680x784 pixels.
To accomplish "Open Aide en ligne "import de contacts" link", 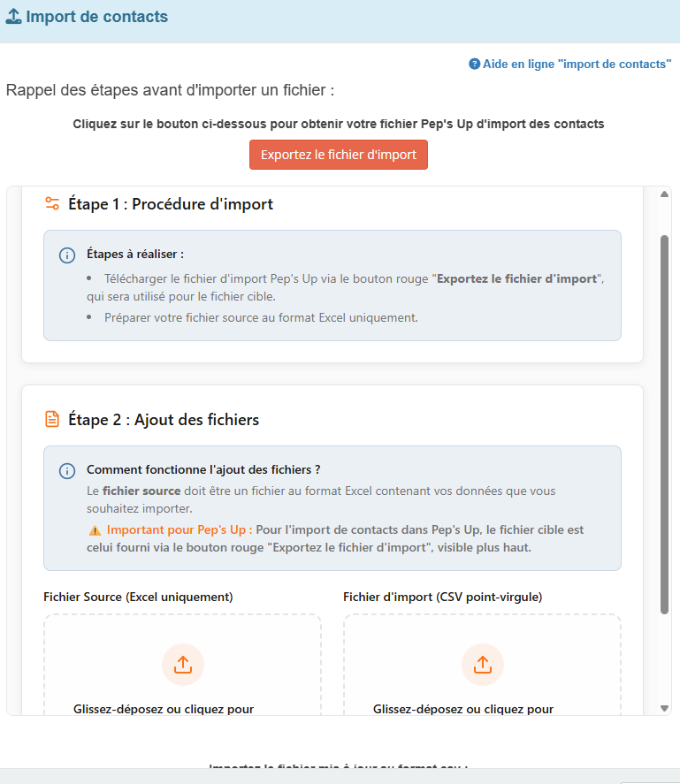I will click(x=577, y=65).
